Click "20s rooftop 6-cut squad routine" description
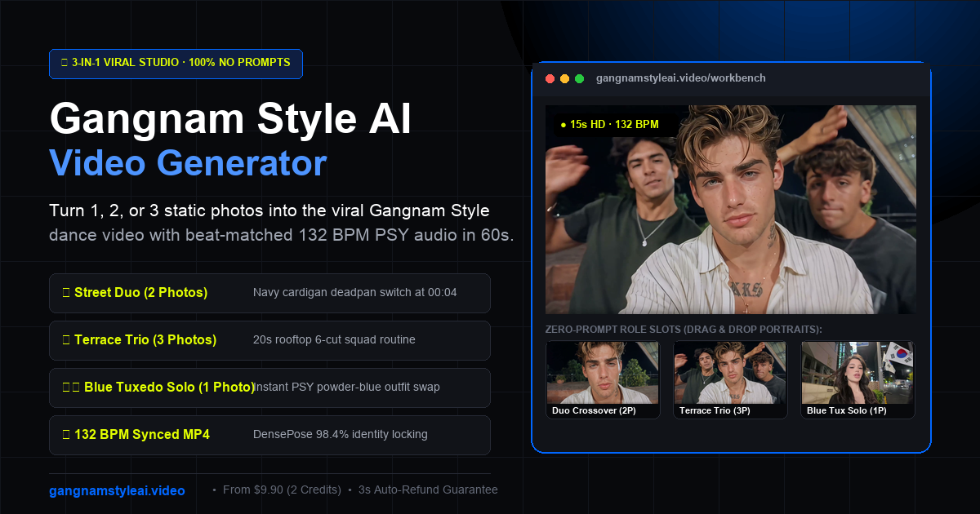Image resolution: width=980 pixels, height=514 pixels. pyautogui.click(x=334, y=340)
